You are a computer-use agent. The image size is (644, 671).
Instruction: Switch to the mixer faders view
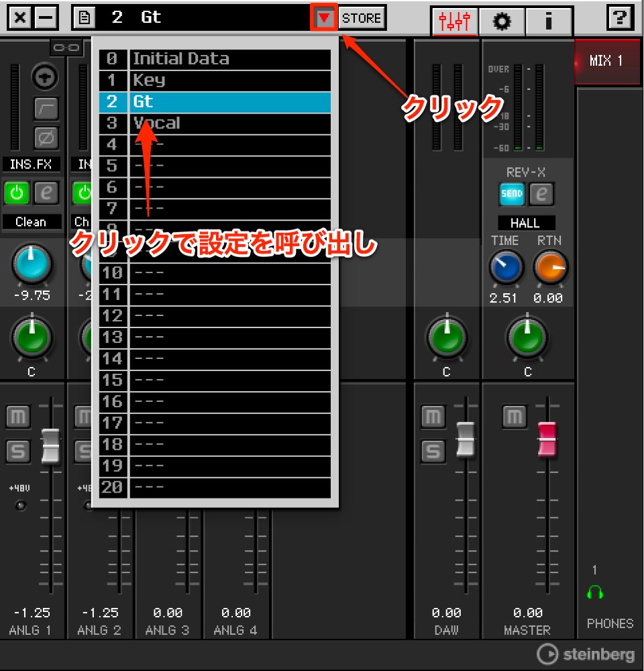[454, 21]
